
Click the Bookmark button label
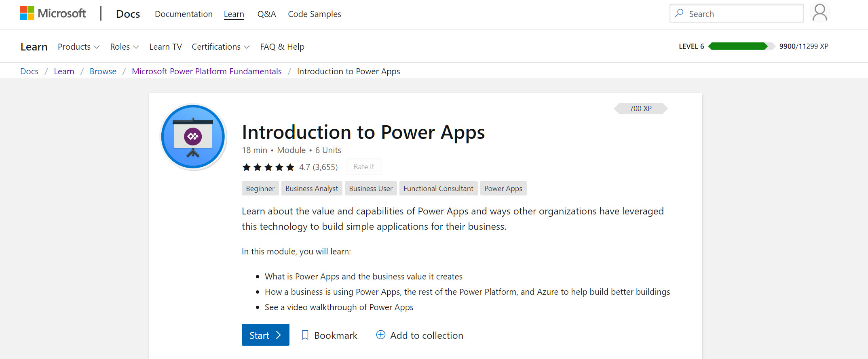coord(336,336)
